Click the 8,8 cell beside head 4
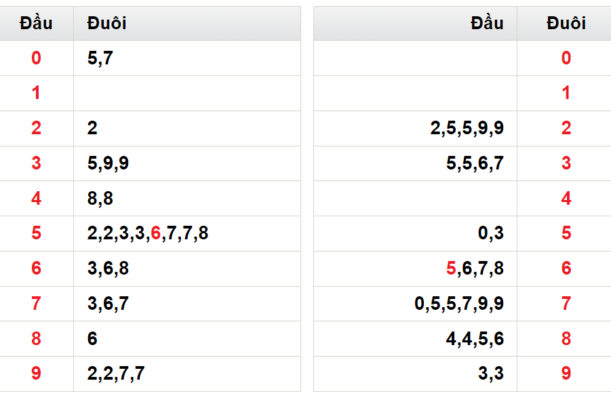611x400 pixels. point(187,198)
